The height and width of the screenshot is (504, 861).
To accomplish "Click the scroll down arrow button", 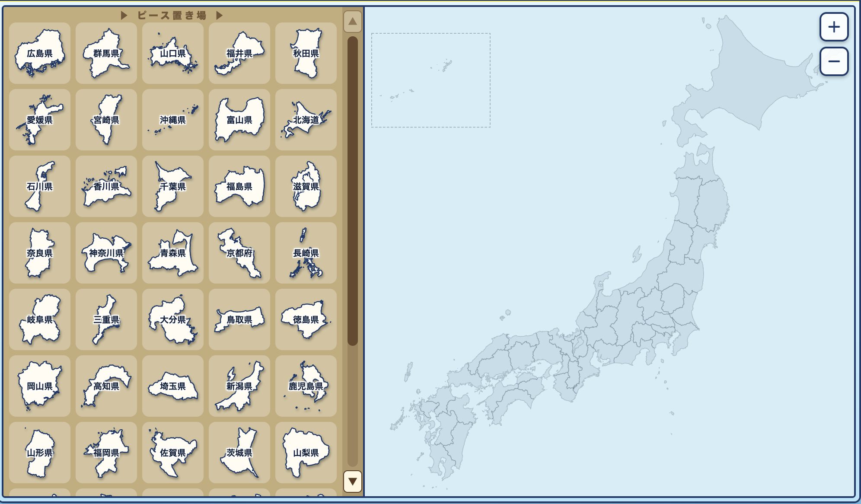I will click(x=353, y=481).
